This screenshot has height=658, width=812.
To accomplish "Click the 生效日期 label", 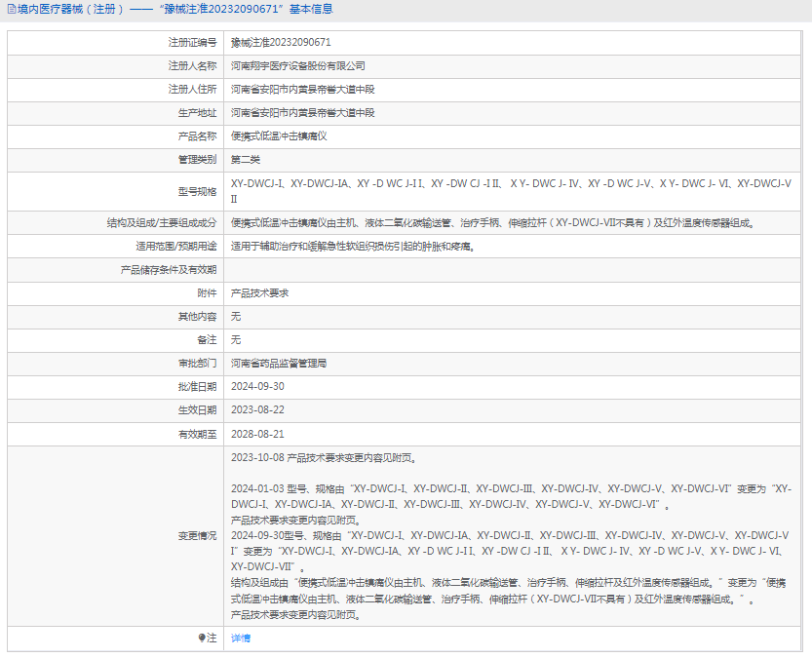I will [x=197, y=410].
